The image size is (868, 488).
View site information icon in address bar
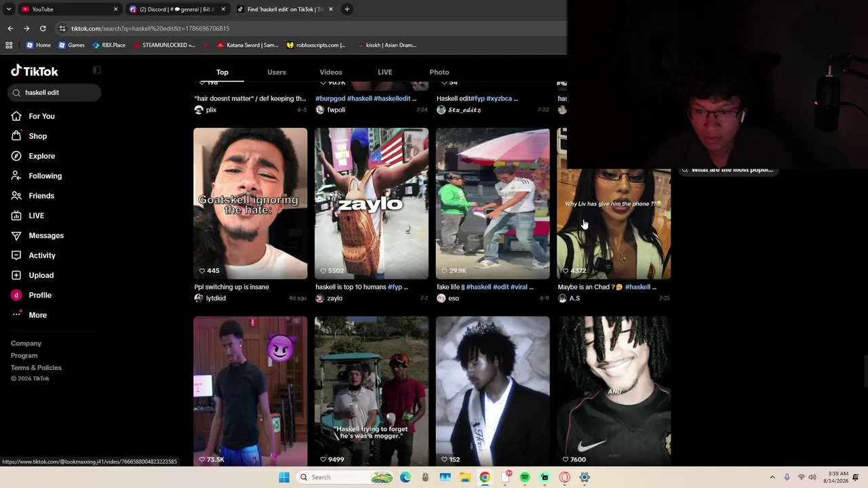click(x=62, y=28)
